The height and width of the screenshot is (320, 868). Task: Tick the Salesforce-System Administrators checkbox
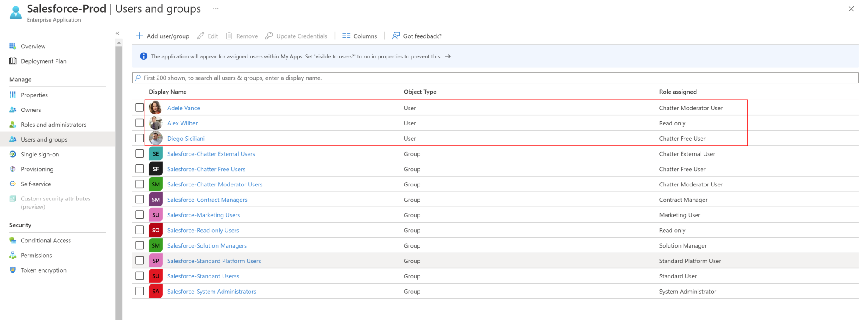click(x=139, y=291)
